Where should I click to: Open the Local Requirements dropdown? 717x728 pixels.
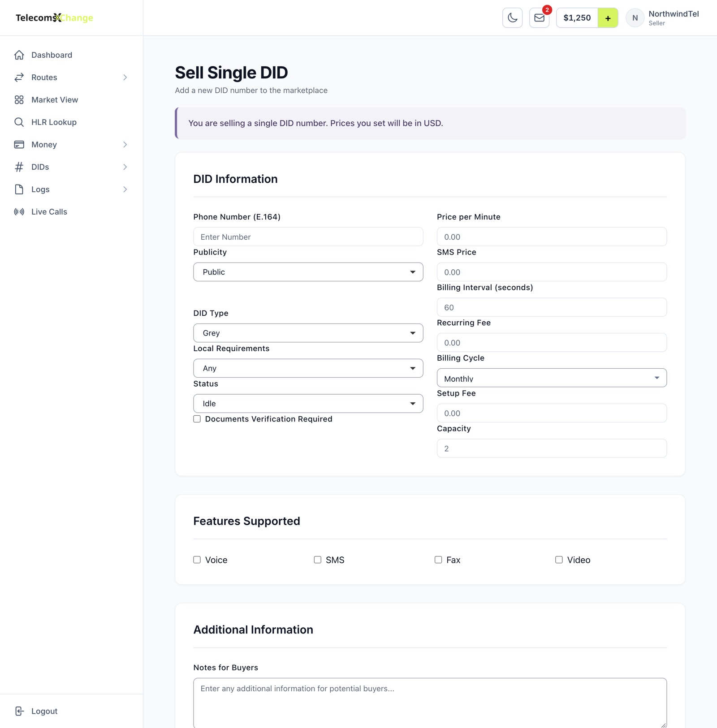(308, 368)
